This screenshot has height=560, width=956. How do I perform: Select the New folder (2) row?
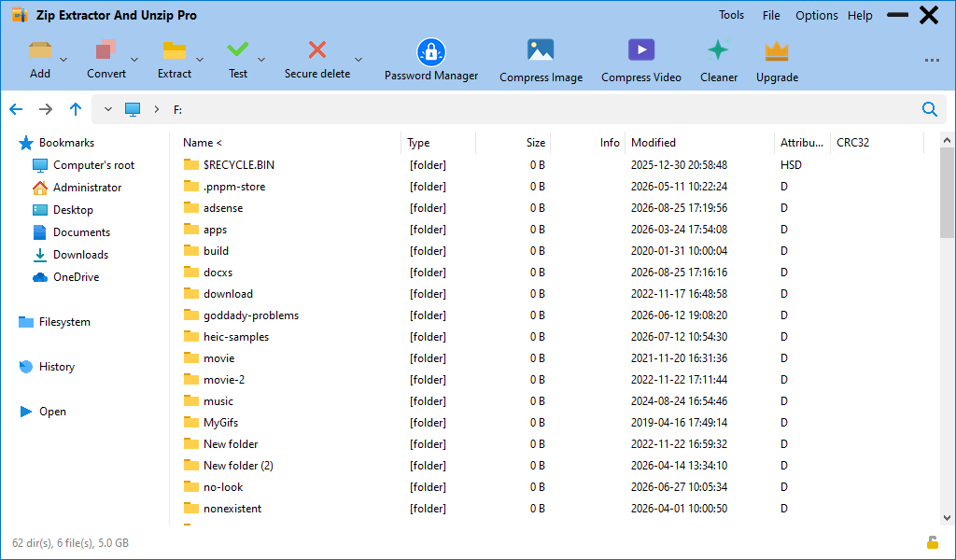pyautogui.click(x=552, y=466)
